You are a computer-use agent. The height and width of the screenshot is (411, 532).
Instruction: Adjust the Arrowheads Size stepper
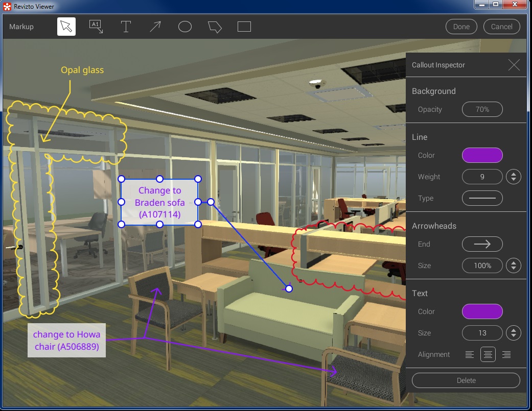(x=513, y=265)
